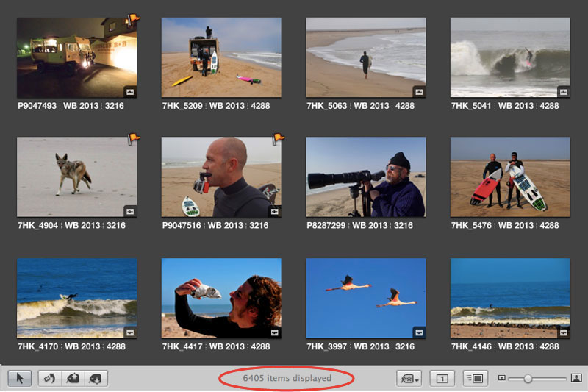Click the thumbnail size slider handle
The image size is (588, 392).
[527, 379]
